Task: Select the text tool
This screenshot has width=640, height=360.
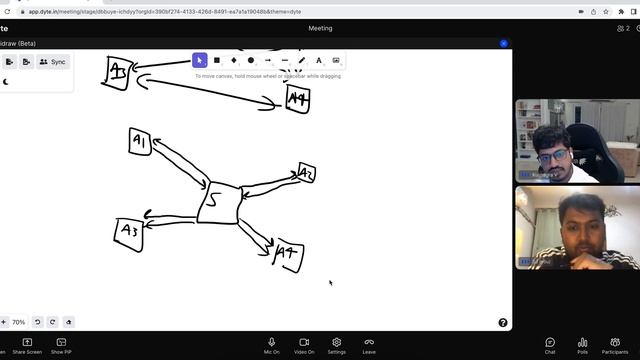Action: 319,60
